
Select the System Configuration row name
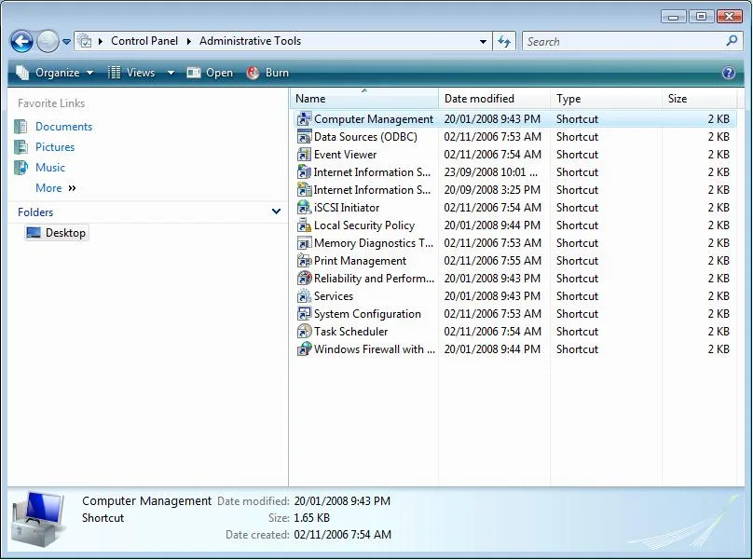[367, 314]
